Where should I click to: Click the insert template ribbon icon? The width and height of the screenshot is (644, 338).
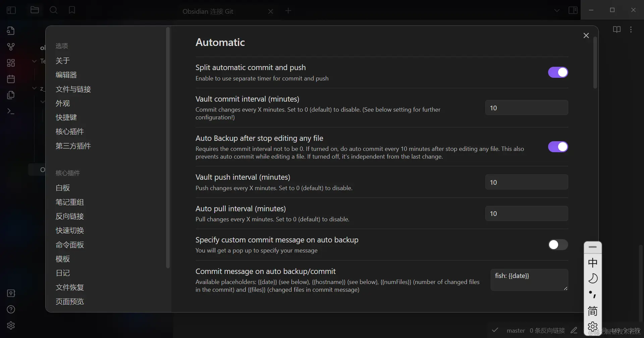click(x=11, y=95)
